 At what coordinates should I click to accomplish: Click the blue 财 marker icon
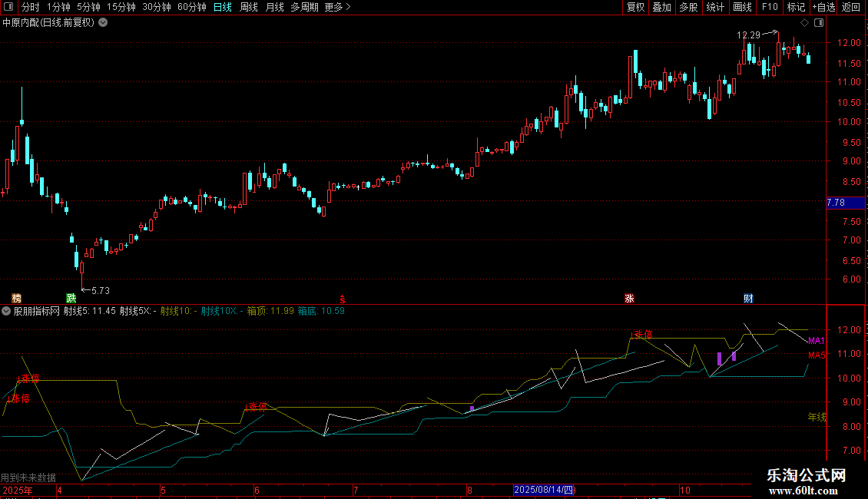point(748,298)
